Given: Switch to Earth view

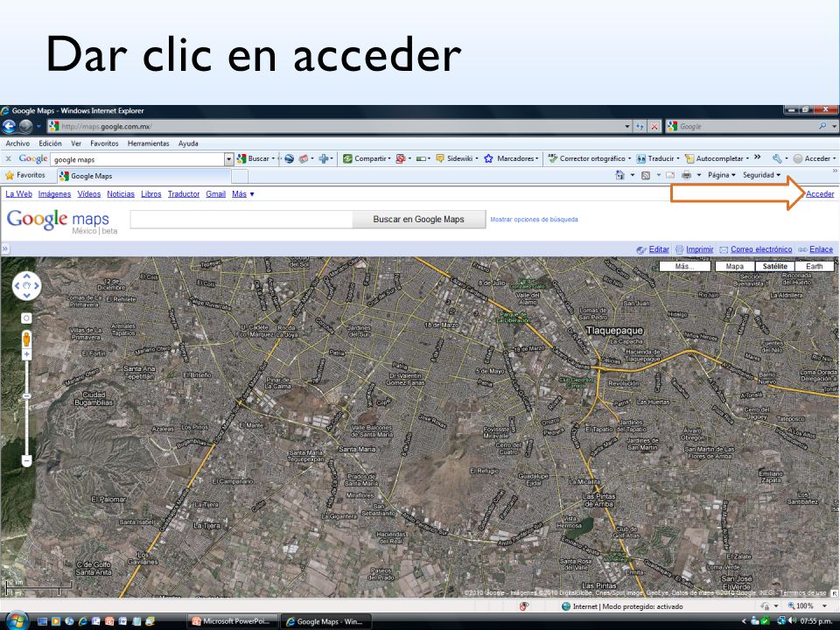Looking at the screenshot, I should click(815, 266).
